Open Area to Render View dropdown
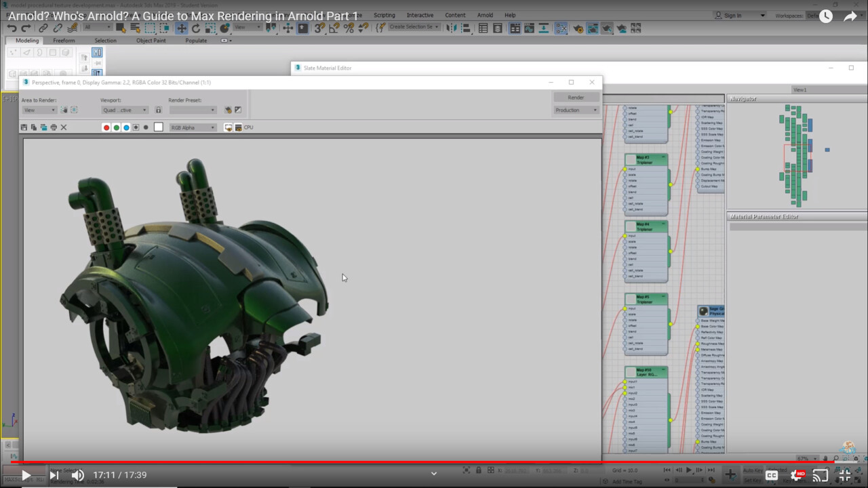This screenshot has width=868, height=488. coord(39,110)
